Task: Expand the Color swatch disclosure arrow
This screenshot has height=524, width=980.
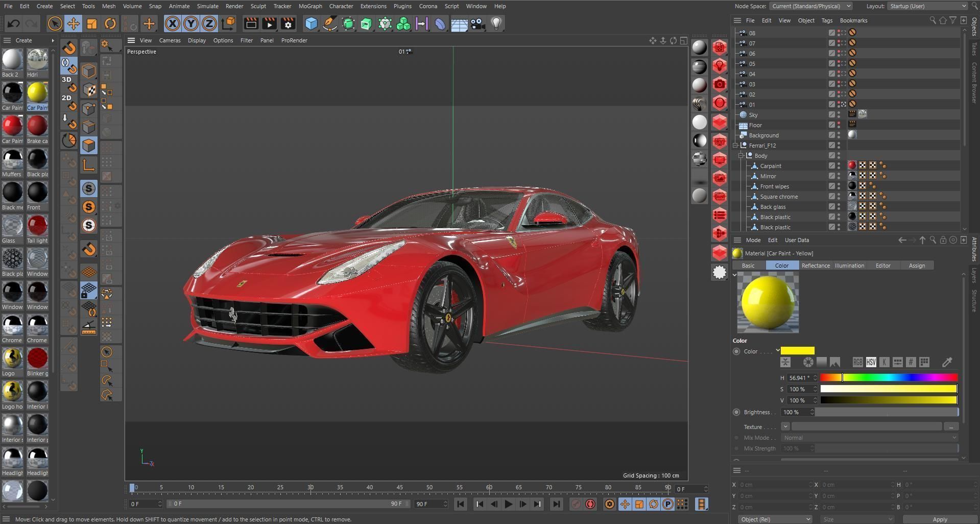Action: 777,350
